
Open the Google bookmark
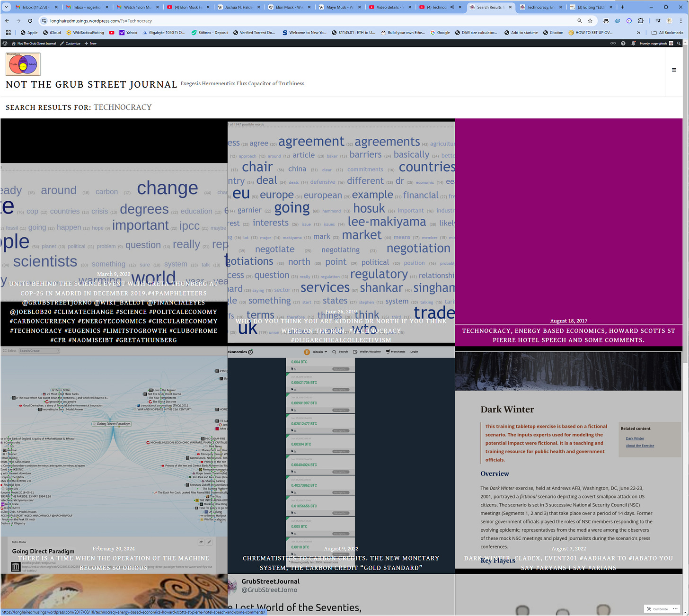pos(440,33)
